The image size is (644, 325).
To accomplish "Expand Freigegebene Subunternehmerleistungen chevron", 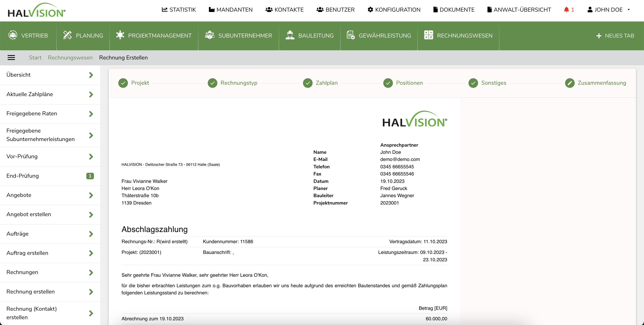I will (x=91, y=135).
